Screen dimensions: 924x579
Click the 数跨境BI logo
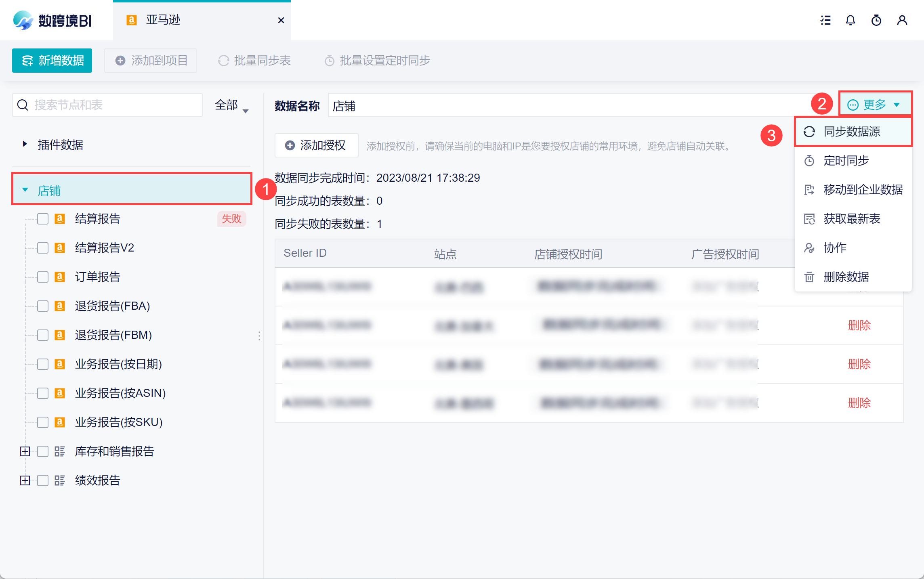coord(52,20)
